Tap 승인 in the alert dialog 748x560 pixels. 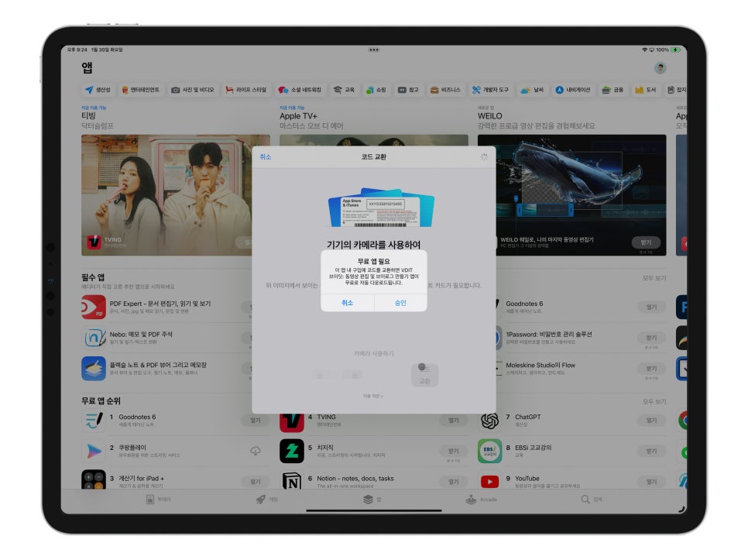[400, 303]
